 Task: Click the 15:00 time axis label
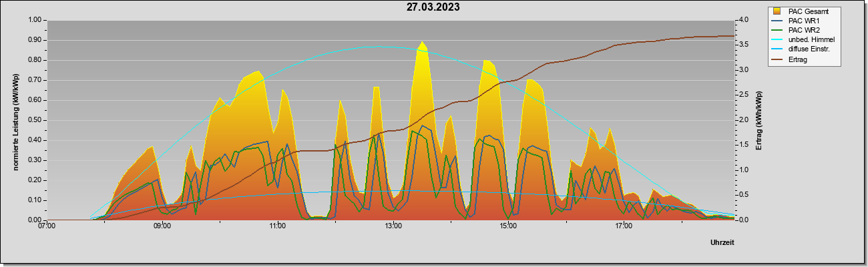tap(508, 226)
